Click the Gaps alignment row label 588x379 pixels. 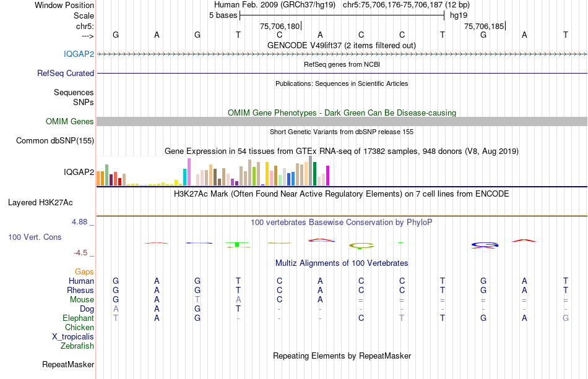(x=84, y=272)
